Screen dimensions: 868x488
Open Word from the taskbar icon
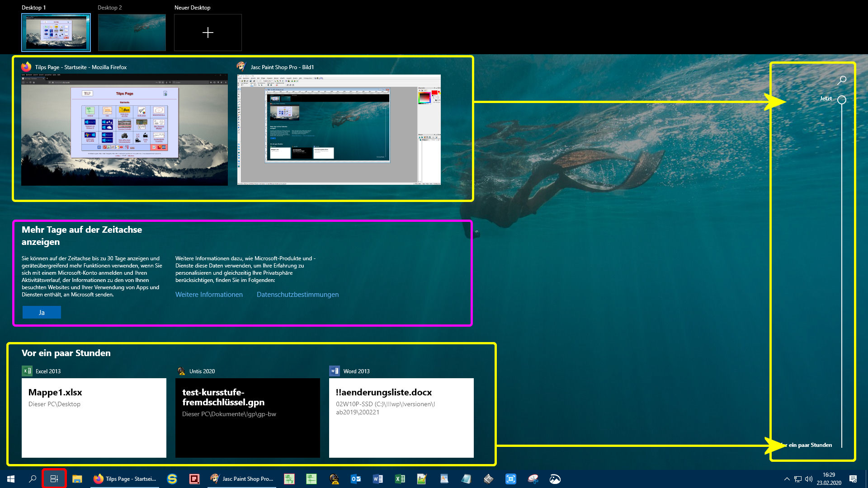coord(378,479)
